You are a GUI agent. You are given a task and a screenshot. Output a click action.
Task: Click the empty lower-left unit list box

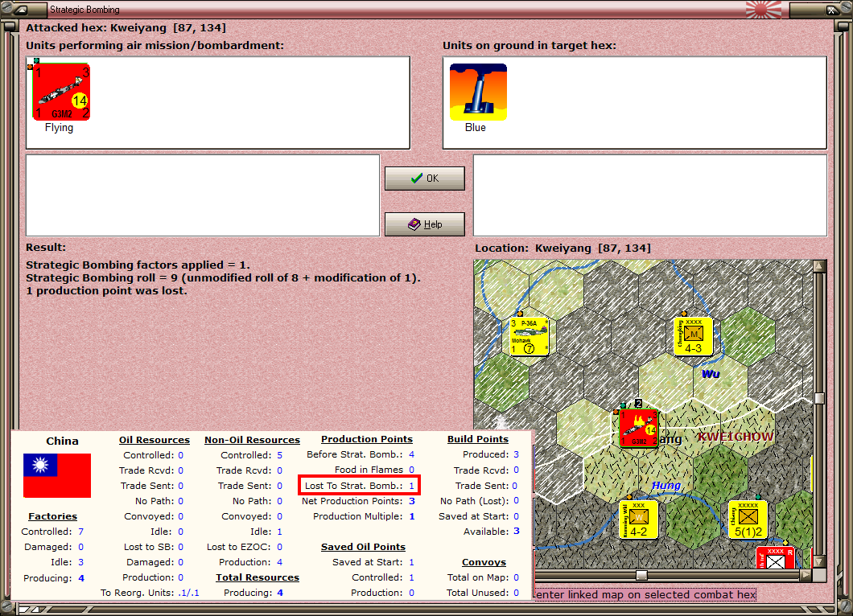[x=203, y=195]
